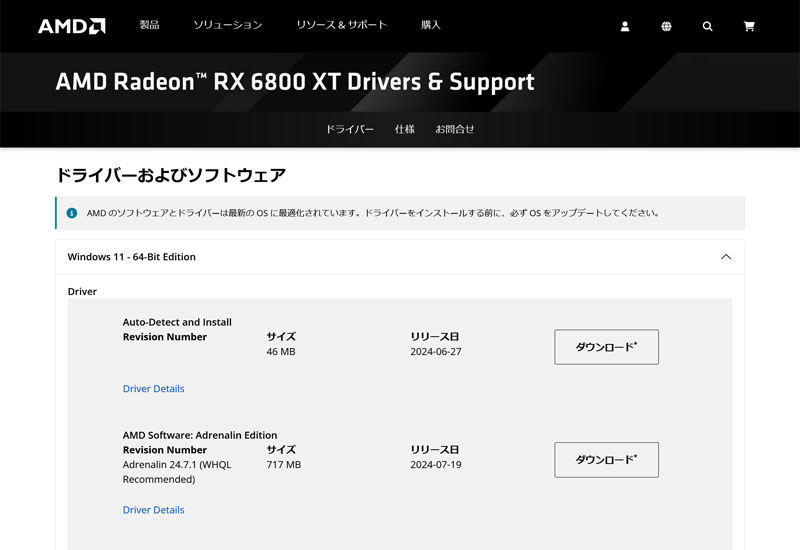Click the ドライバーおよびソフトウェア heading
This screenshot has height=550, width=800.
[170, 175]
